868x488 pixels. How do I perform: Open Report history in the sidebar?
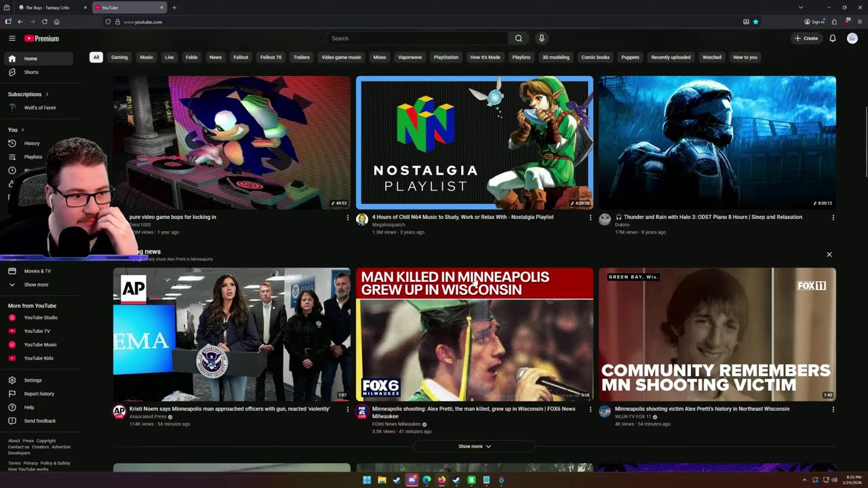(x=40, y=394)
